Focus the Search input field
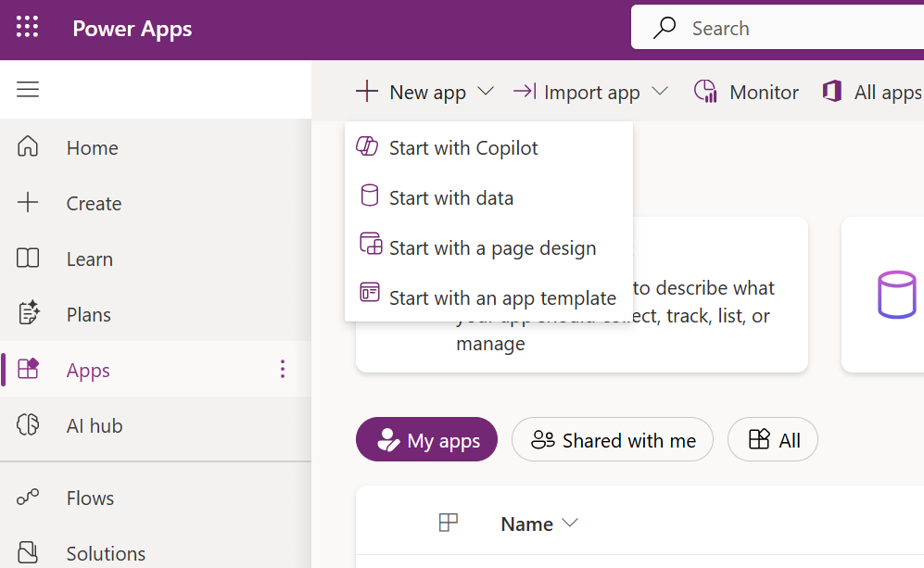 (778, 27)
